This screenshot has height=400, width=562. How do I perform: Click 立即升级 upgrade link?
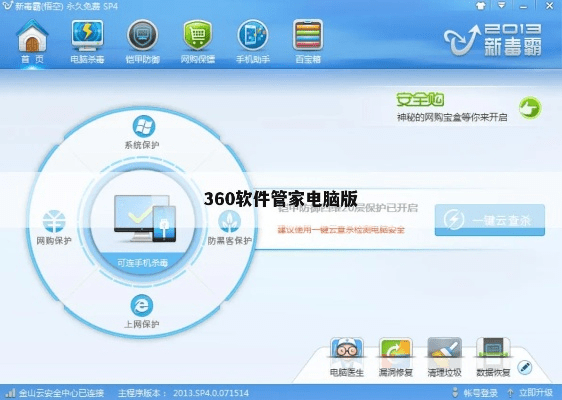tap(536, 393)
